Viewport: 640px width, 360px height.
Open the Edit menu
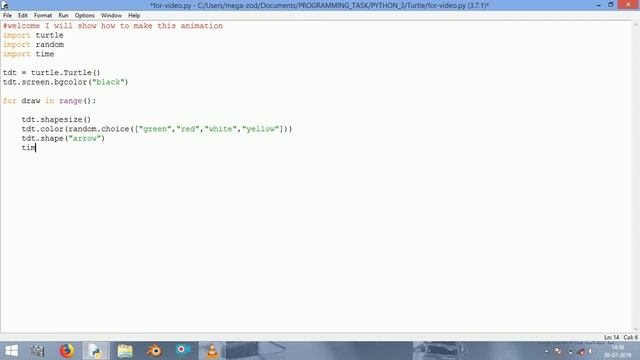click(x=22, y=16)
